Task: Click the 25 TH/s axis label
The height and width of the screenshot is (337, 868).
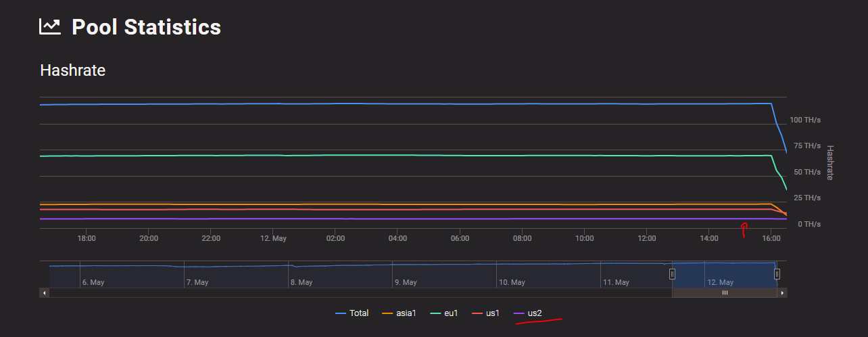Action: coord(807,198)
